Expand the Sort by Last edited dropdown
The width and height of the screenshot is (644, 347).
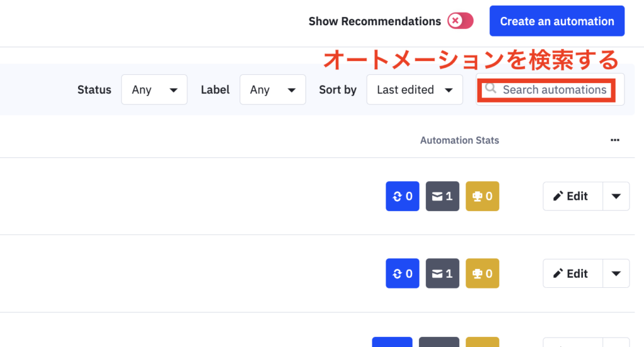(415, 89)
